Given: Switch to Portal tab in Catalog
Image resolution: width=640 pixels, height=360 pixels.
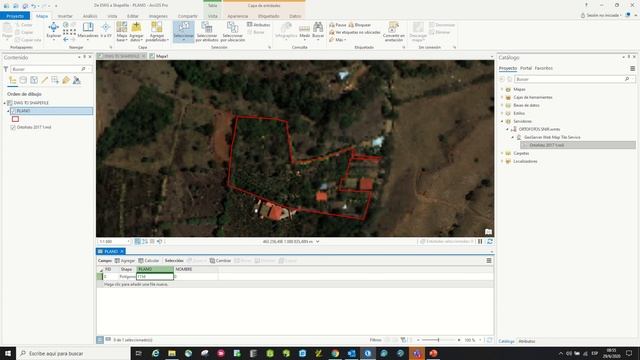Looking at the screenshot, I should [526, 68].
